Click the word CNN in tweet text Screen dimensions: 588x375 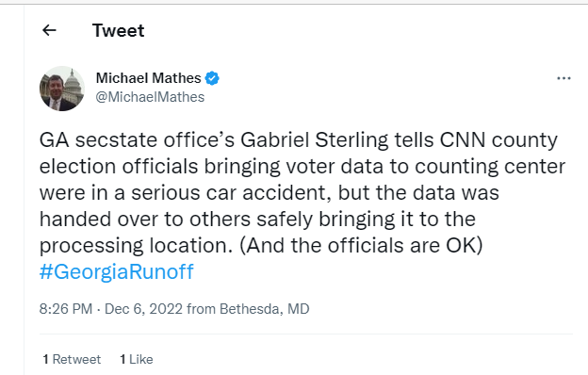tap(463, 140)
